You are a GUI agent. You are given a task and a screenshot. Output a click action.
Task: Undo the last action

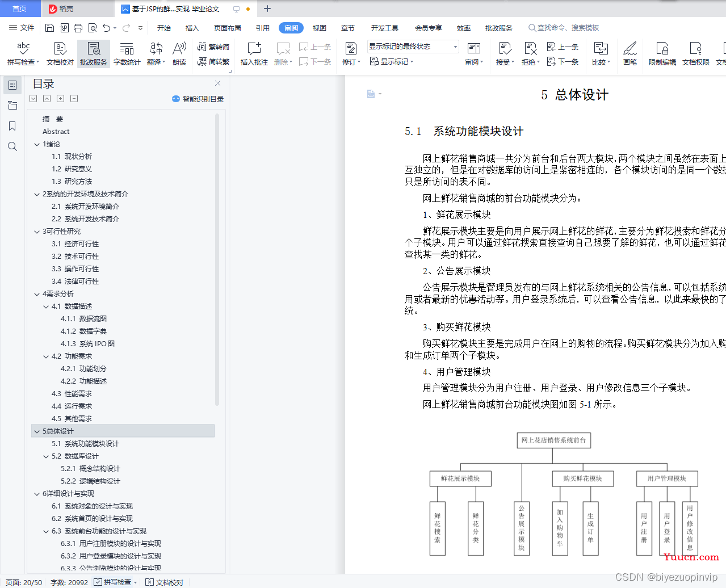[107, 28]
